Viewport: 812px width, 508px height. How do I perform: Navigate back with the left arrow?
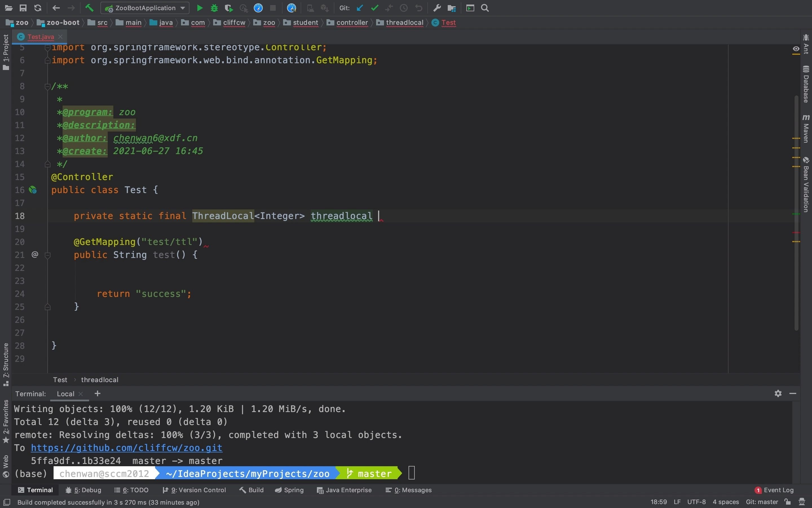coord(56,8)
